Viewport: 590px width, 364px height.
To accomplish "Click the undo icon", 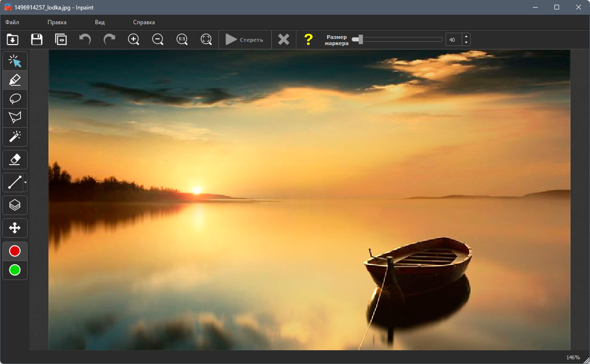I will [85, 39].
